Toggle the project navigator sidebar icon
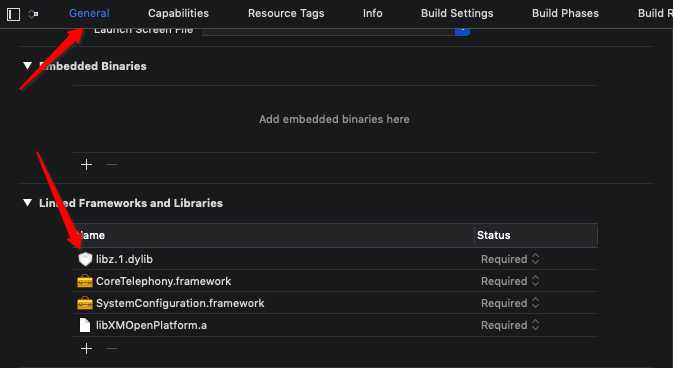673x368 pixels. tap(14, 14)
